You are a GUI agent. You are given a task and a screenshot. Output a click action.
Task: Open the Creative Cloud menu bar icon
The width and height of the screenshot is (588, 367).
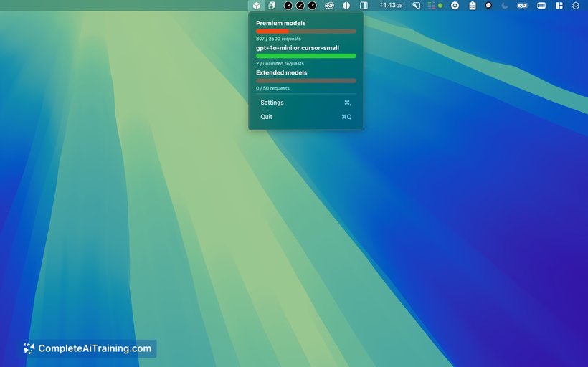tap(329, 6)
